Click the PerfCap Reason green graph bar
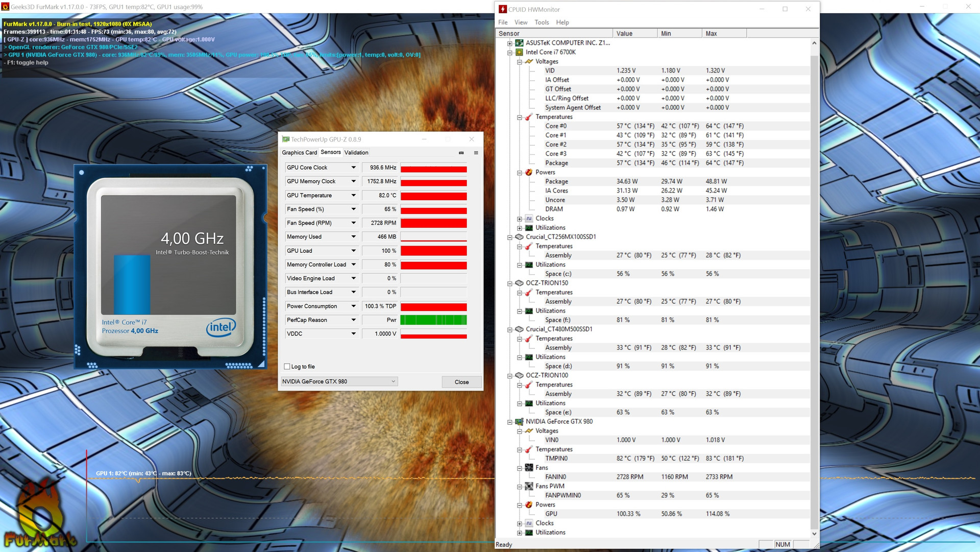 (x=434, y=320)
